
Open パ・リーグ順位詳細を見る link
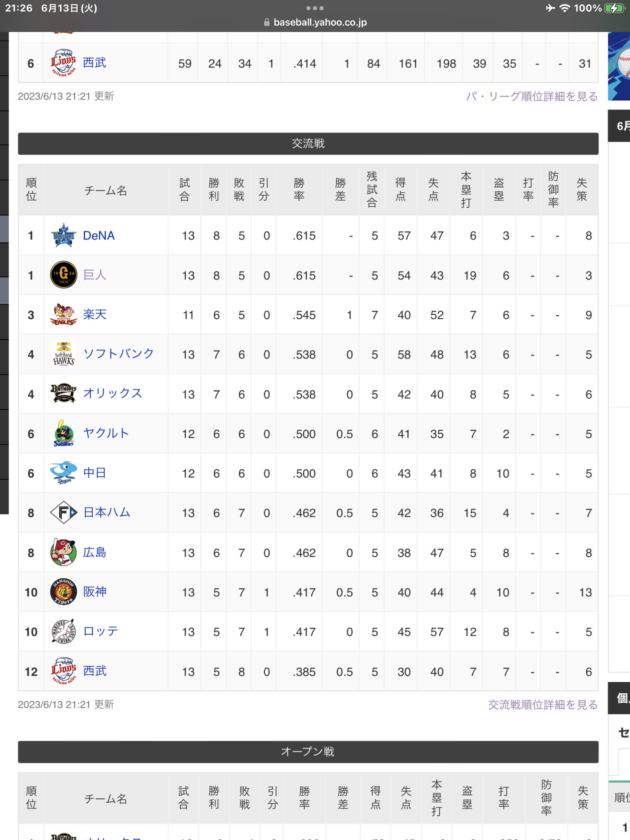click(532, 96)
